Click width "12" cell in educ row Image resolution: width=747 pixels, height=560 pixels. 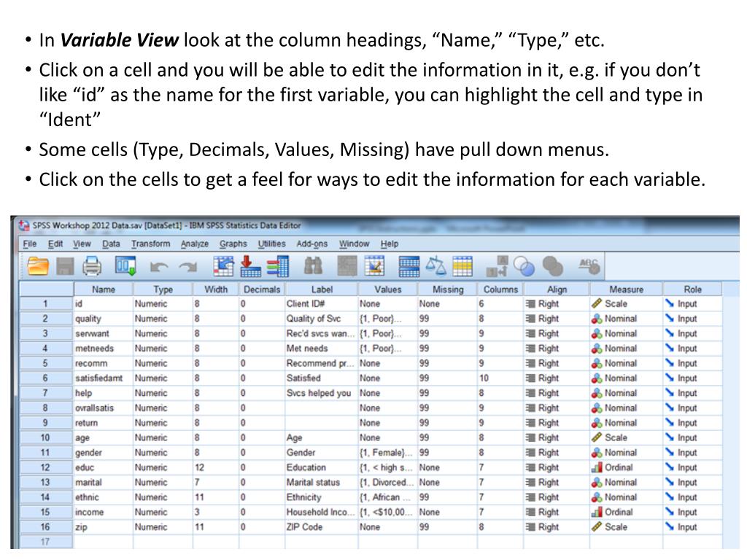pos(216,467)
